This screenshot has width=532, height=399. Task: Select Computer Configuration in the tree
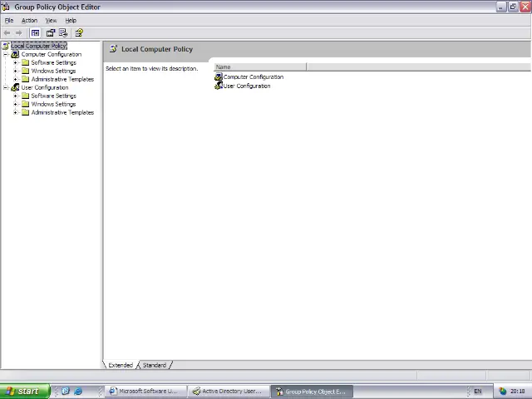(52, 54)
